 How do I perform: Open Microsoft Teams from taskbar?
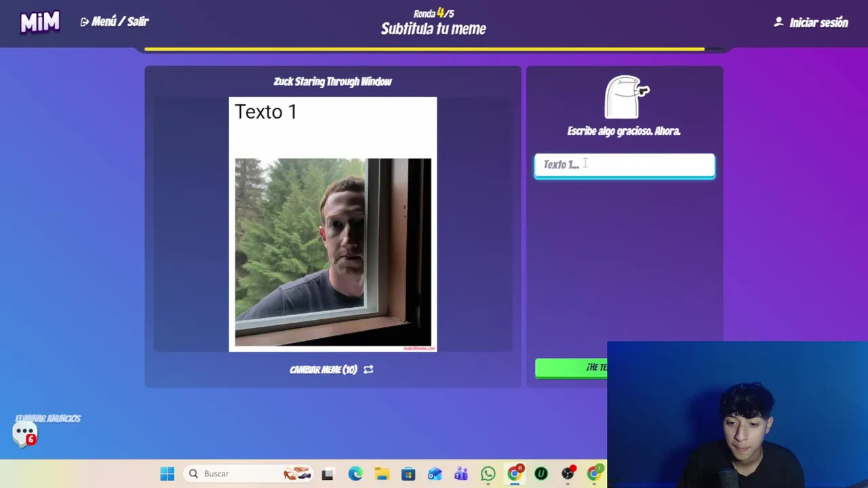coord(461,474)
